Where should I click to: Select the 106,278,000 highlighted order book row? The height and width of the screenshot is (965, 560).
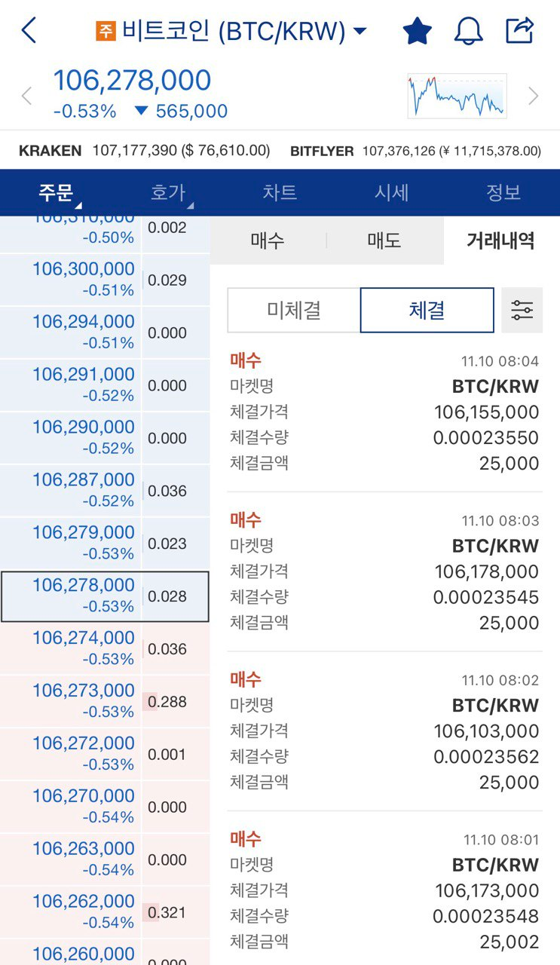coord(105,596)
